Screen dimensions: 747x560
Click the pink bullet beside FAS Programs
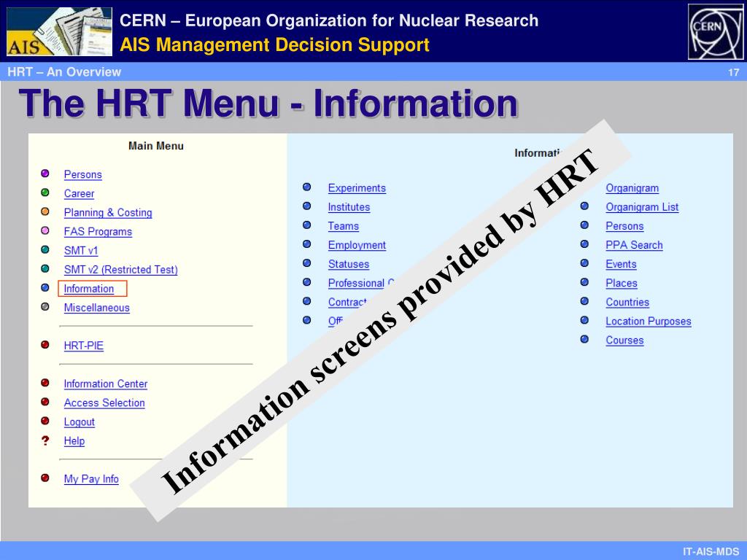coord(45,230)
